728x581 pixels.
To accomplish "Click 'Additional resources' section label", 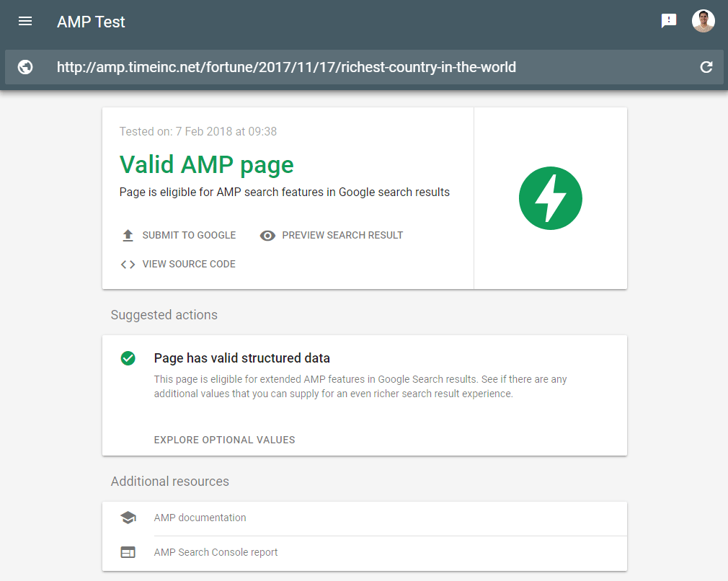I will coord(170,481).
